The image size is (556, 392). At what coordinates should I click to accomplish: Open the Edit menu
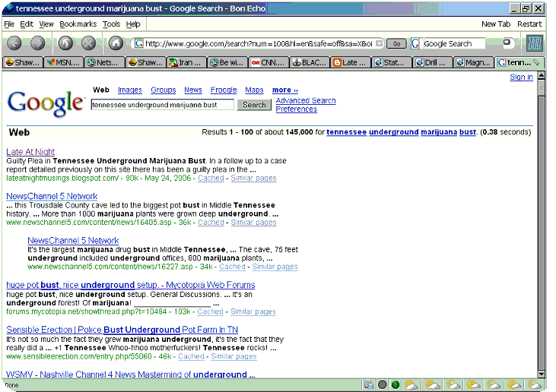point(27,24)
